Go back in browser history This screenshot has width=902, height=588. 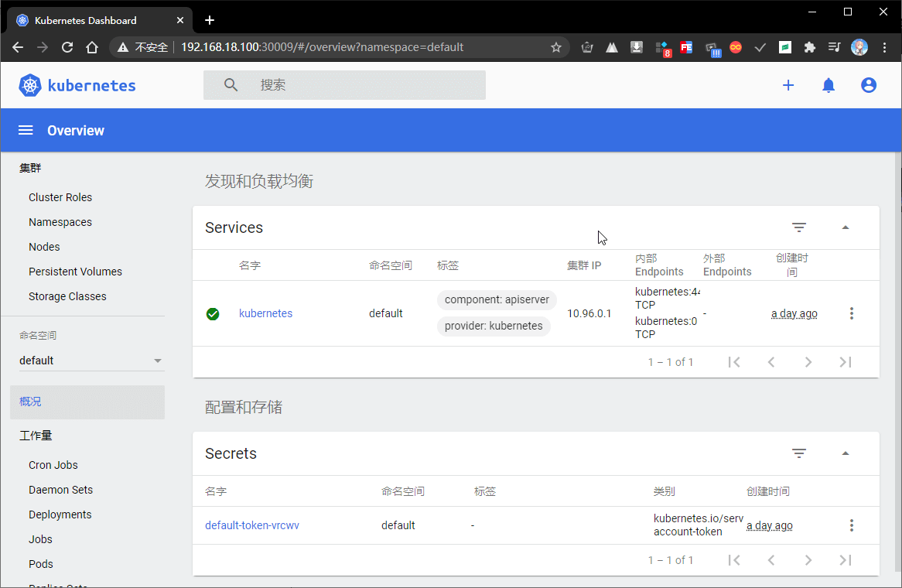(18, 47)
